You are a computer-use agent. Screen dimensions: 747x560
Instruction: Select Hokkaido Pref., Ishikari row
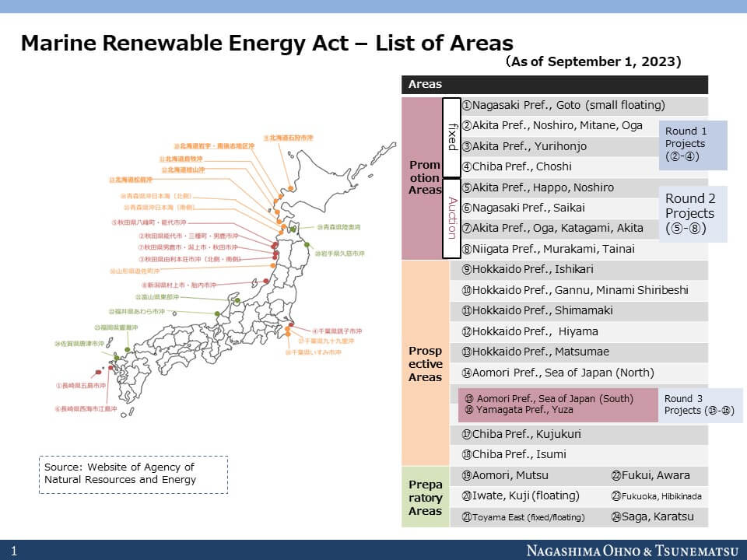[579, 270]
